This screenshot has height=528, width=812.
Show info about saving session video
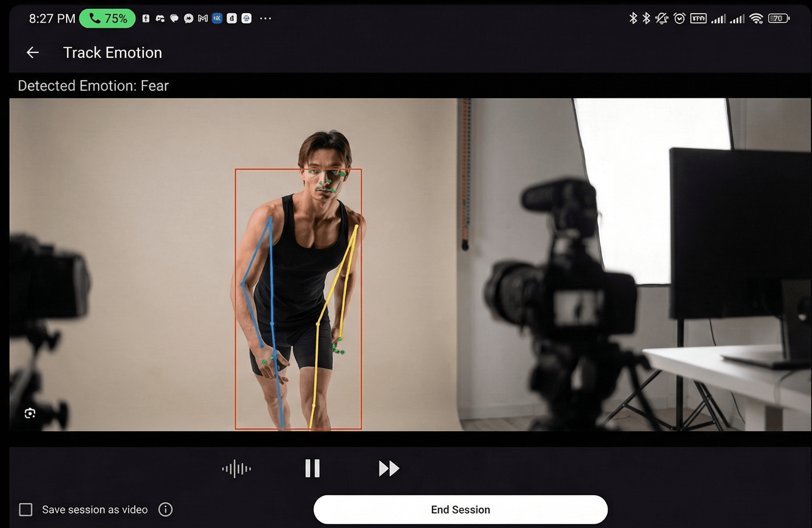point(165,510)
